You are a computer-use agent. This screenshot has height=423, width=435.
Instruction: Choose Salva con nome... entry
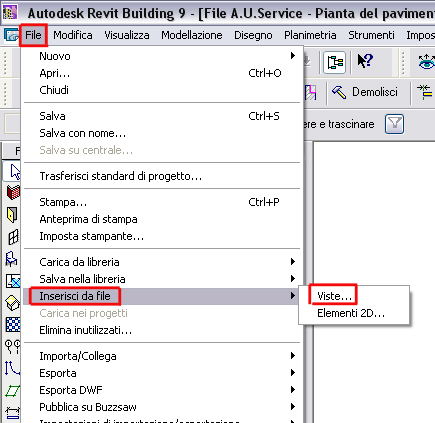162,133
